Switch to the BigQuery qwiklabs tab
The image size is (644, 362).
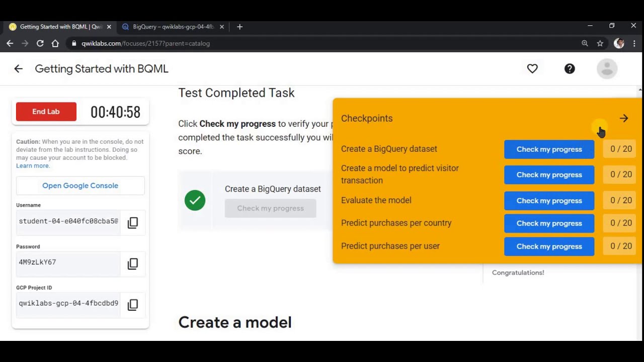pyautogui.click(x=174, y=27)
